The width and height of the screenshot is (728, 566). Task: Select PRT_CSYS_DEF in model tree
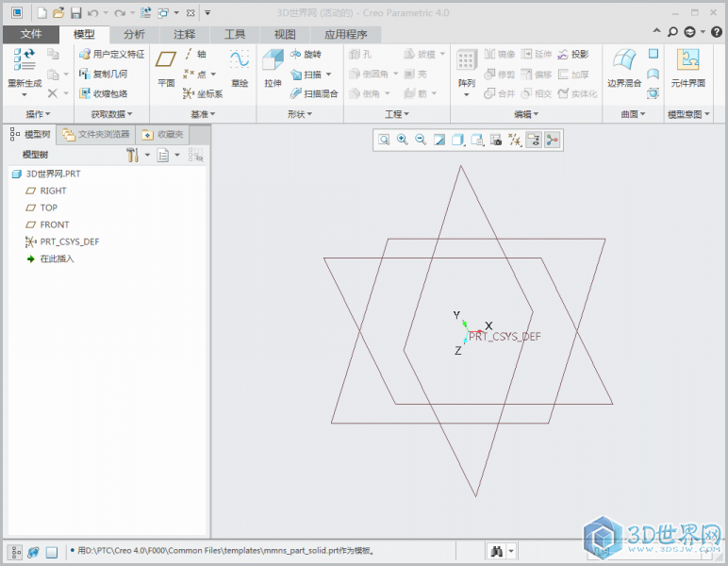pyautogui.click(x=62, y=241)
